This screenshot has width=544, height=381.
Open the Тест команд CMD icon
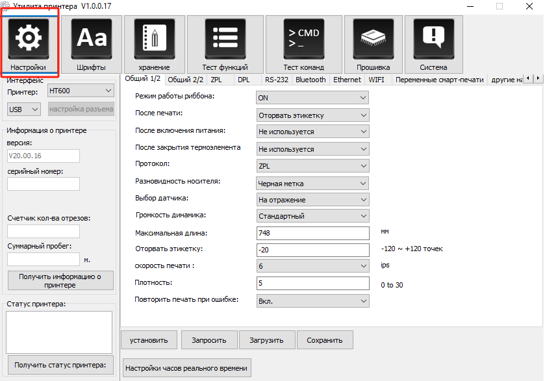coord(304,39)
